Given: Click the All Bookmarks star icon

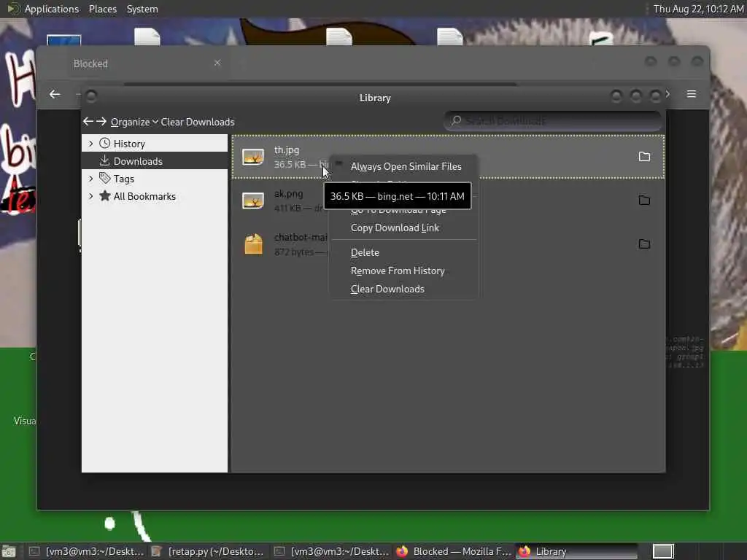Looking at the screenshot, I should (x=105, y=195).
